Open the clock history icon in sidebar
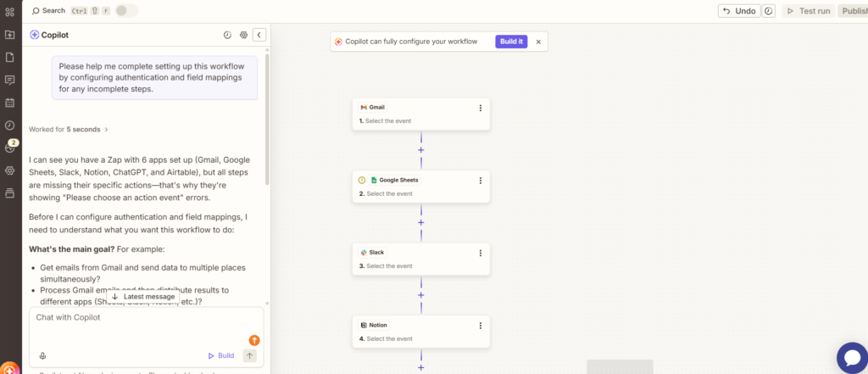The width and height of the screenshot is (868, 374). pos(9,126)
